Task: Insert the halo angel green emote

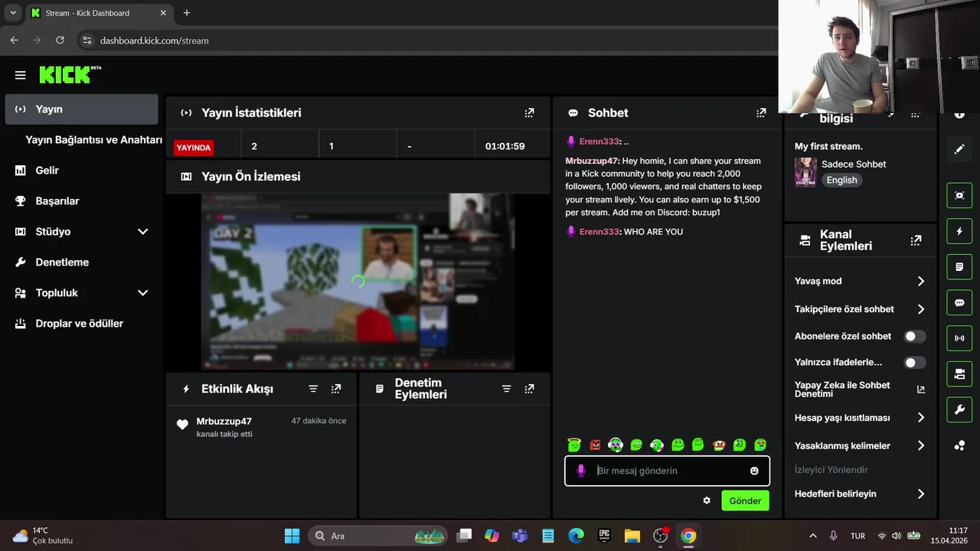Action: point(574,445)
